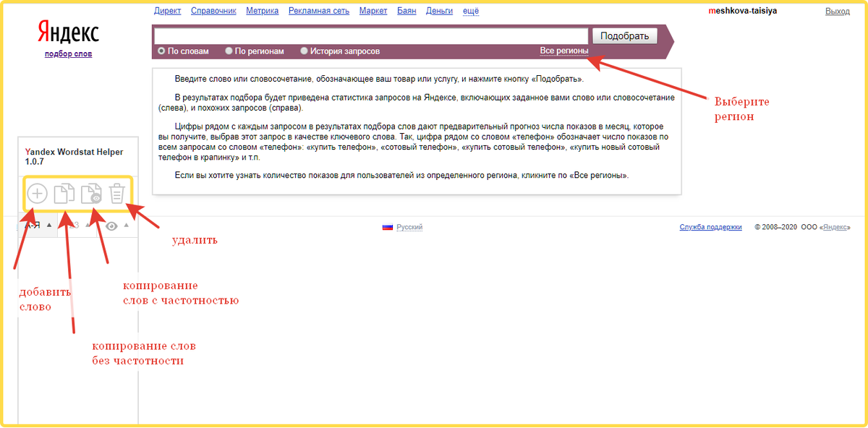Open the Яндекс link in the footer
The image size is (868, 428).
834,227
